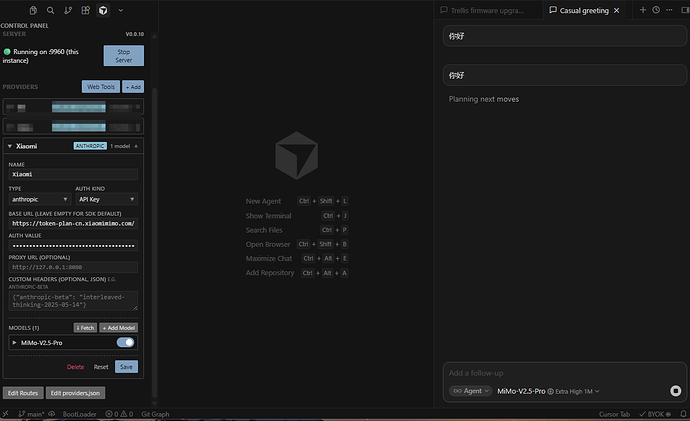Screen dimensions: 690x421
Task: Fetch models with the Fetch button
Action: click(85, 328)
